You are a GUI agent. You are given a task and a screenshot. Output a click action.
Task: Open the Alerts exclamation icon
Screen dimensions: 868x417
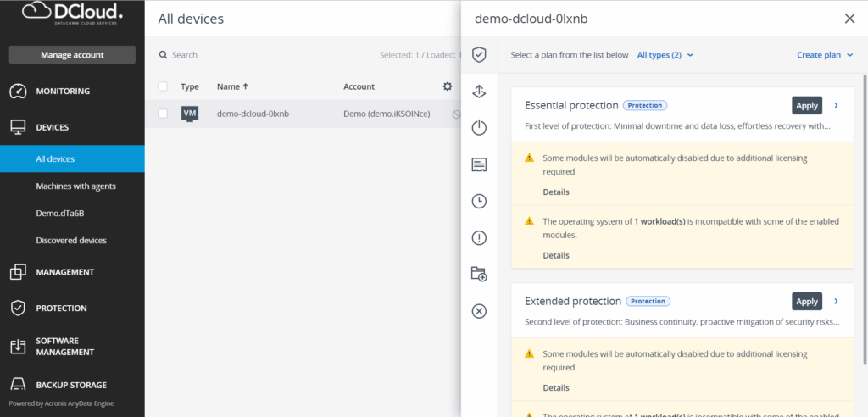(x=479, y=237)
